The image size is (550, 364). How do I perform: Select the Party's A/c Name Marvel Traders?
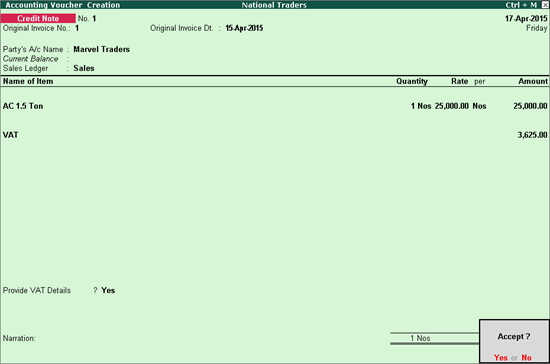(101, 49)
